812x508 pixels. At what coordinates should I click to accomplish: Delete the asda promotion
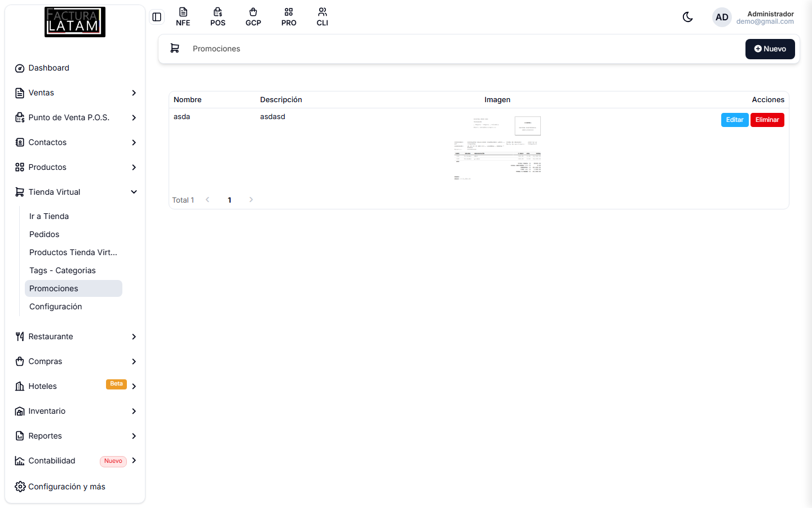(x=767, y=120)
